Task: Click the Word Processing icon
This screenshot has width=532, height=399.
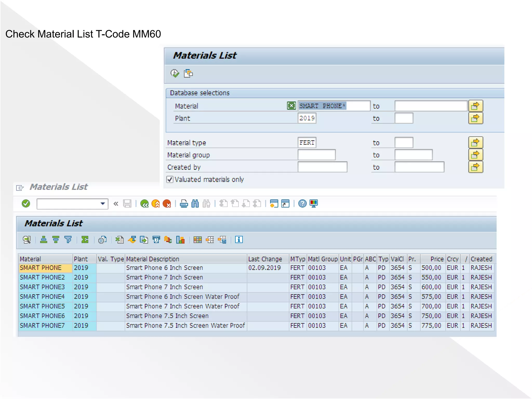Action: tap(132, 240)
